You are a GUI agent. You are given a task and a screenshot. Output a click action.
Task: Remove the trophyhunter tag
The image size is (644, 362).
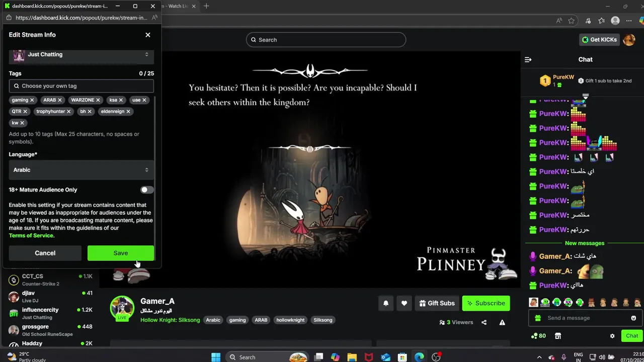click(x=68, y=111)
